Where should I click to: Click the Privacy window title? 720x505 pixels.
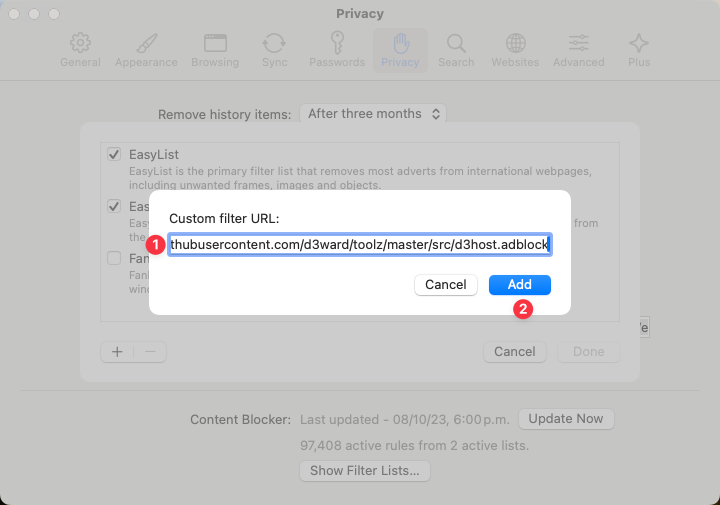(x=360, y=14)
